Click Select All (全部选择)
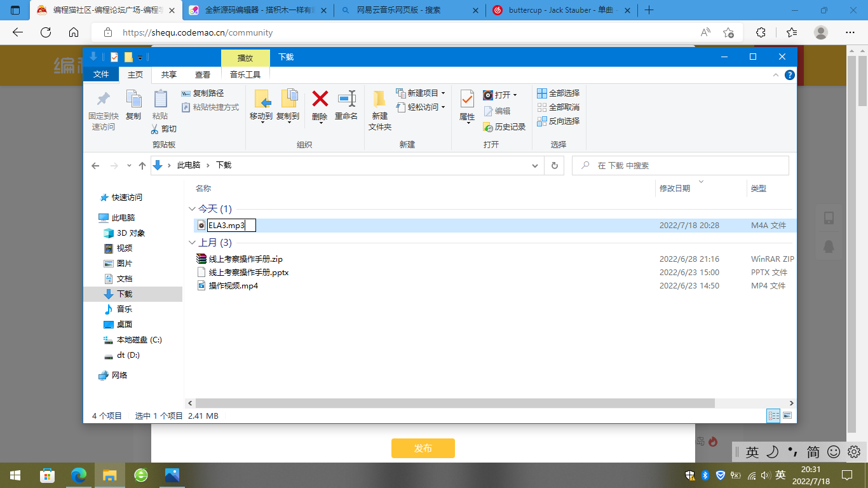This screenshot has width=868, height=488. coord(559,93)
